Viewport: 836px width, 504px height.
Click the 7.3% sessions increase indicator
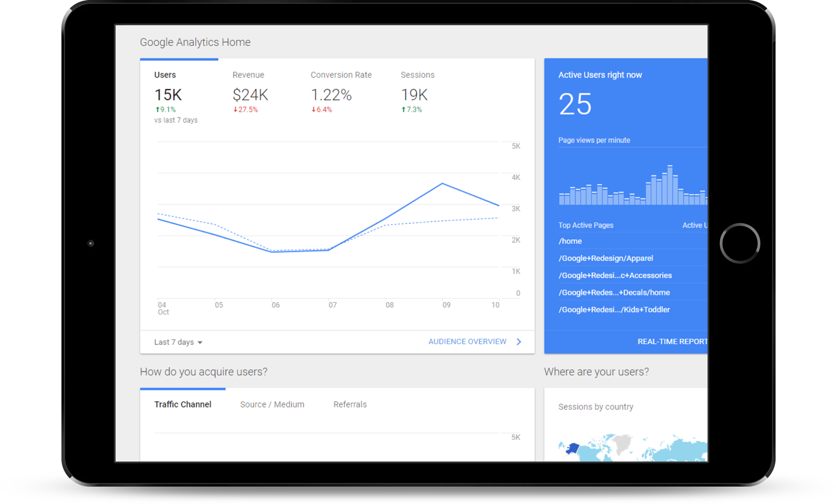[x=411, y=110]
